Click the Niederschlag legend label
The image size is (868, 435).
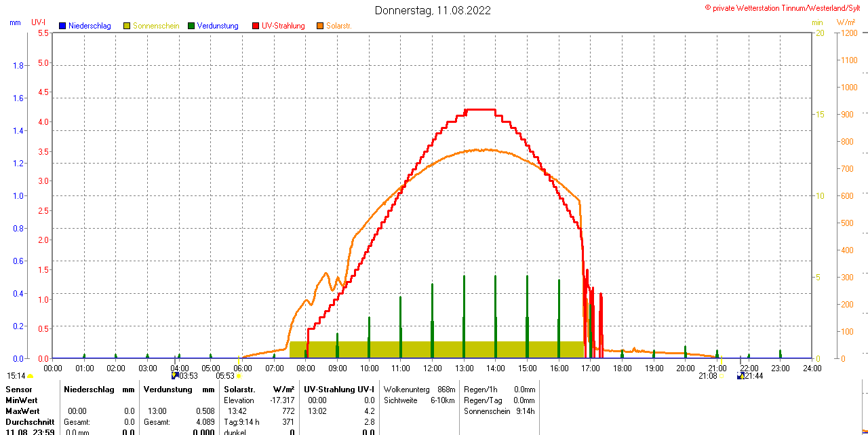[x=90, y=26]
